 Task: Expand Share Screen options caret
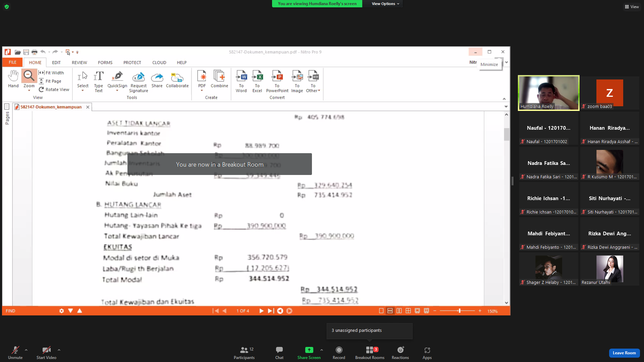click(x=322, y=350)
